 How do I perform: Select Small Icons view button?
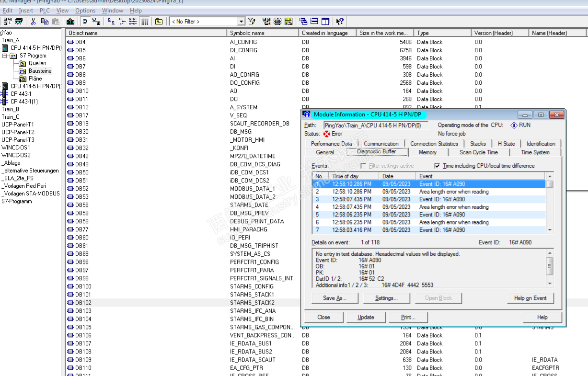pyautogui.click(x=122, y=22)
